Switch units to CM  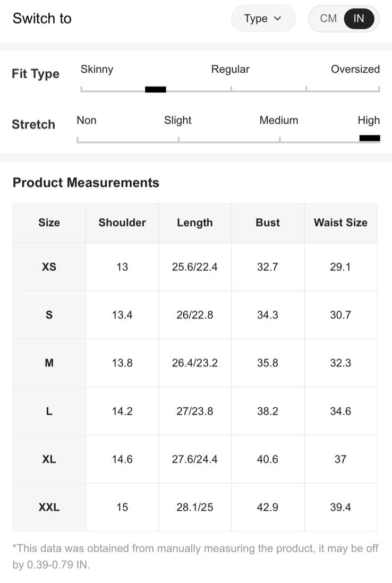(328, 19)
